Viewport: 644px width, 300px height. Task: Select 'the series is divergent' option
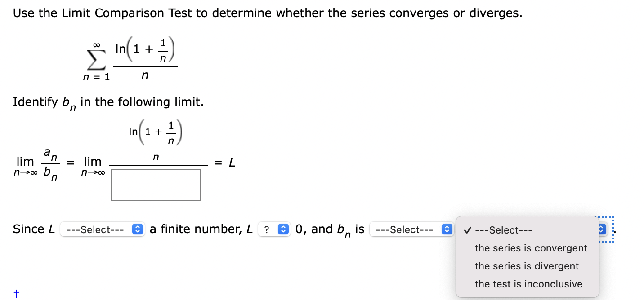tap(526, 266)
